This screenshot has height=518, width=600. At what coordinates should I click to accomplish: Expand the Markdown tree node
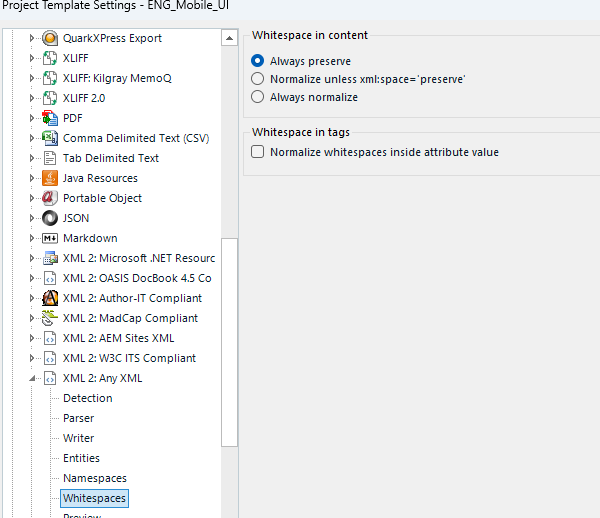(32, 238)
